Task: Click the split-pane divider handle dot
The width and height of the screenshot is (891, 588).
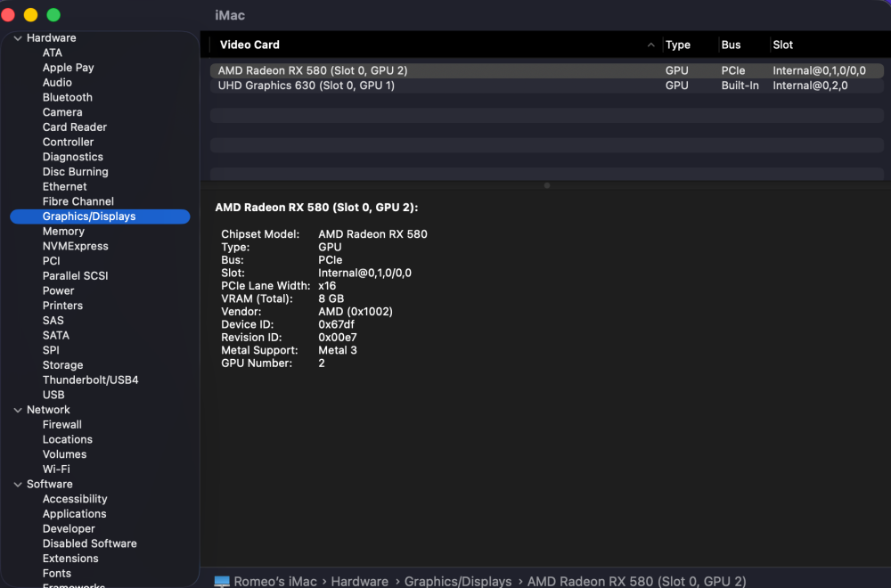Action: [x=547, y=186]
